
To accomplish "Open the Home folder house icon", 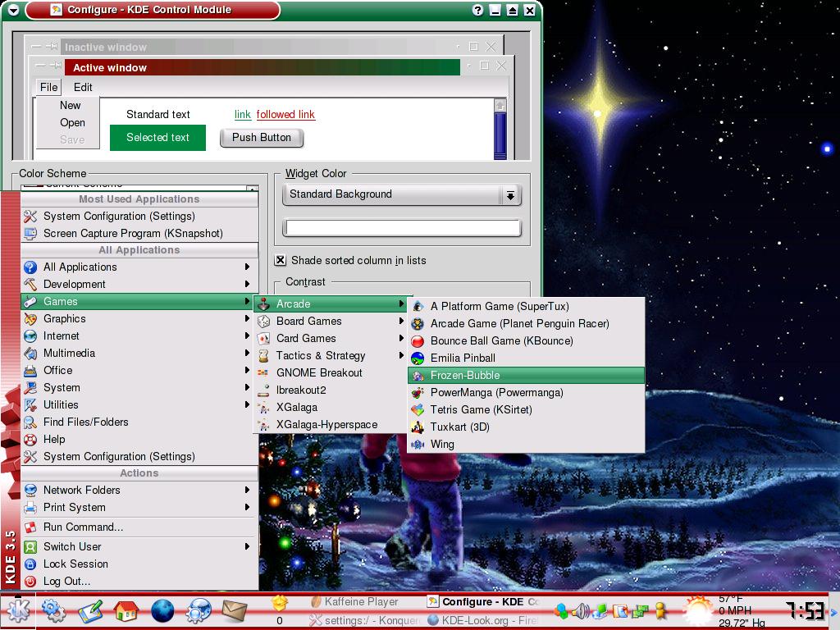I will tap(126, 611).
